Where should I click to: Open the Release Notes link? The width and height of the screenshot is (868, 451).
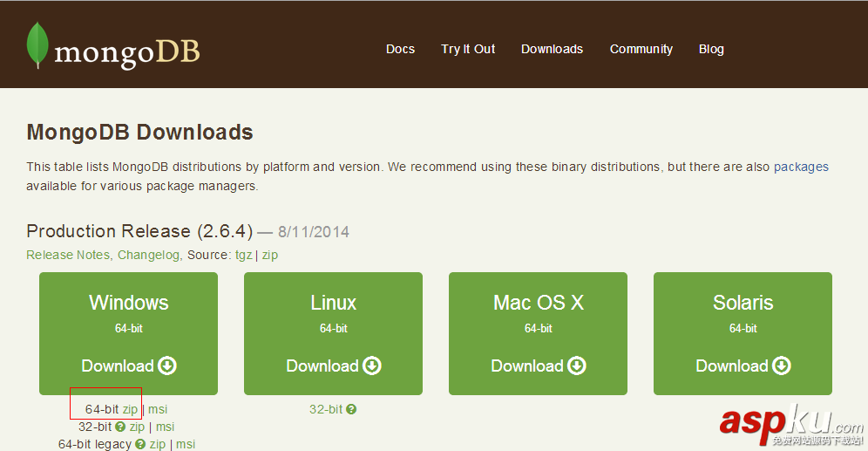(x=69, y=255)
